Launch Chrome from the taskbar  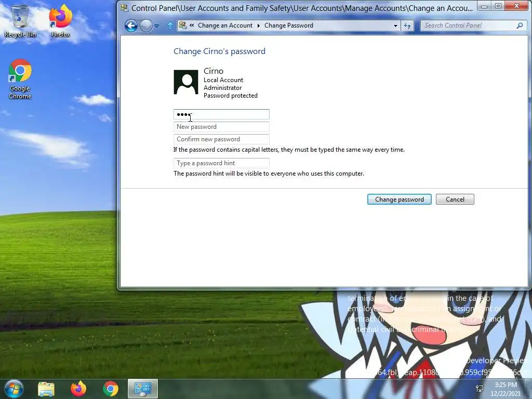[111, 389]
